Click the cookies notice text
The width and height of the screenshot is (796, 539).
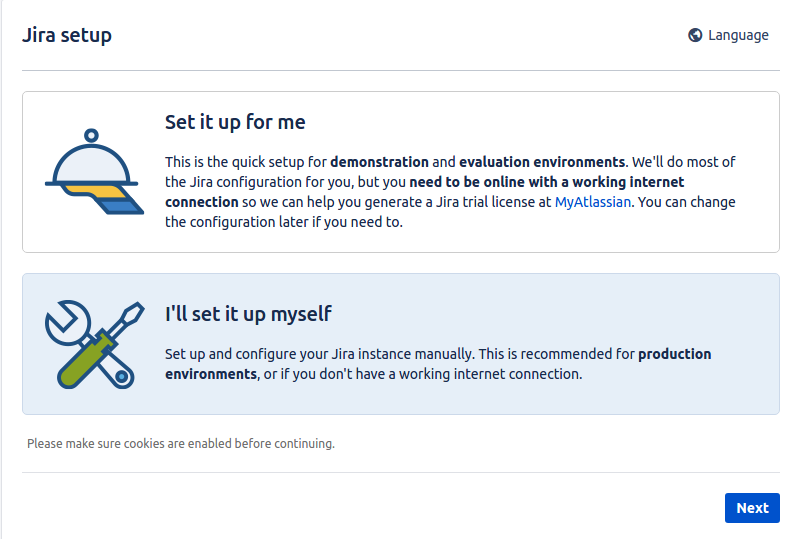(x=181, y=444)
